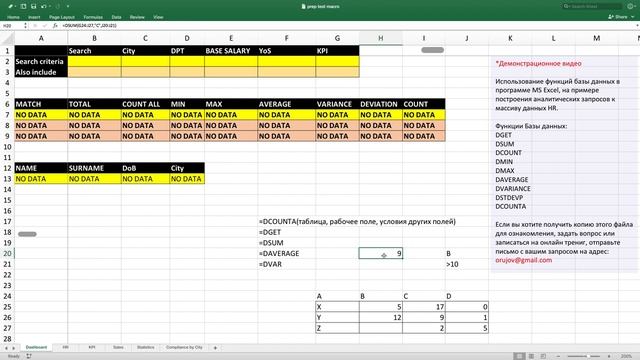Expand the Share dropdown arrow
The height and width of the screenshot is (360, 640).
pos(633,17)
